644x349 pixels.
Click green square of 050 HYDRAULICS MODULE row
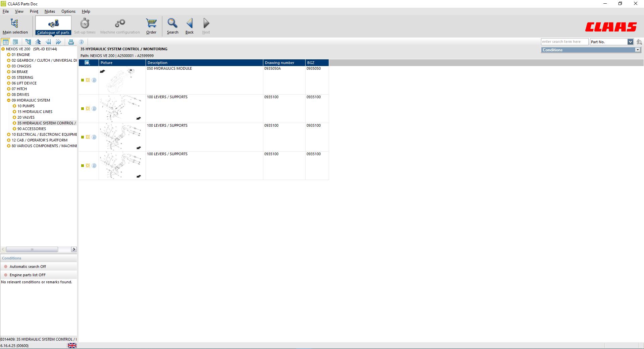(x=83, y=80)
